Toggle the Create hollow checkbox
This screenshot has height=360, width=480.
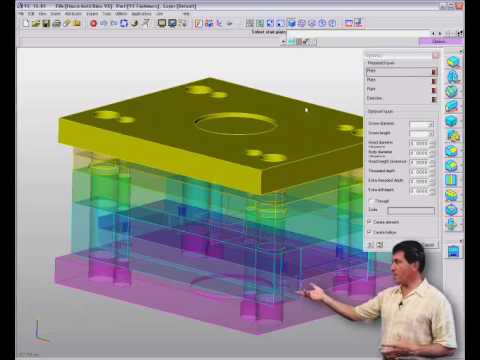click(x=370, y=232)
